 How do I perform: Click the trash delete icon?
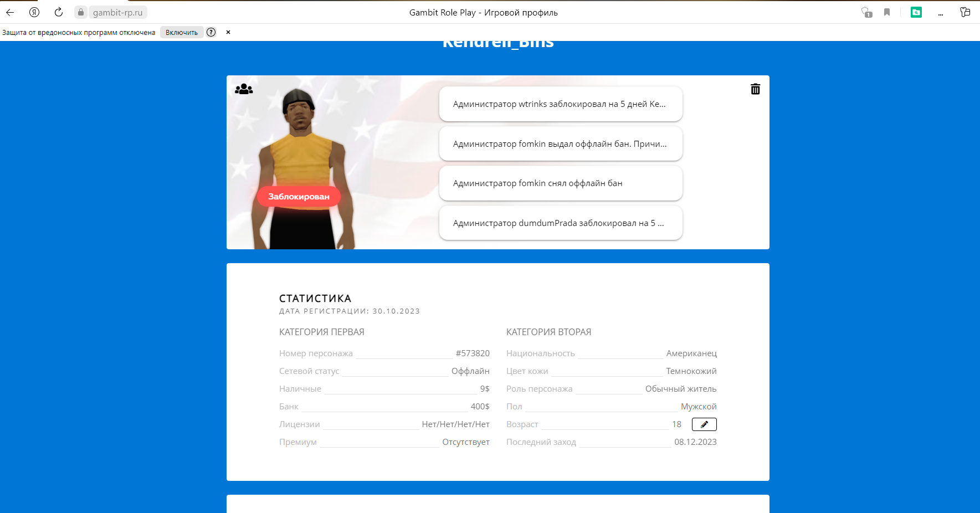pos(755,89)
